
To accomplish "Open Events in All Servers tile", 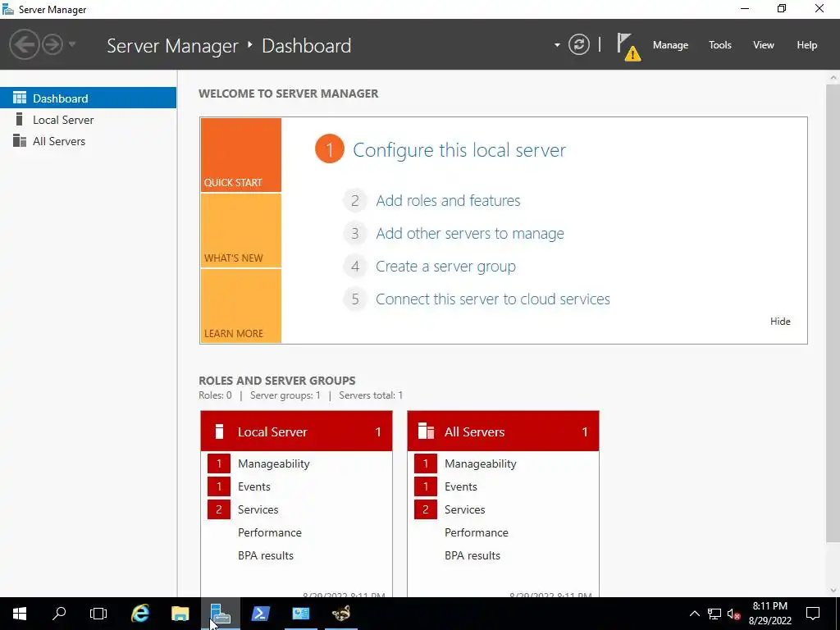I will 461,486.
